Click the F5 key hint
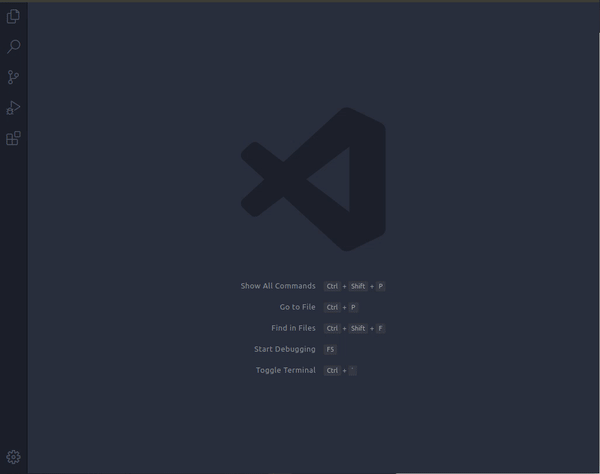Screen dimensions: 600x474 pyautogui.click(x=330, y=349)
